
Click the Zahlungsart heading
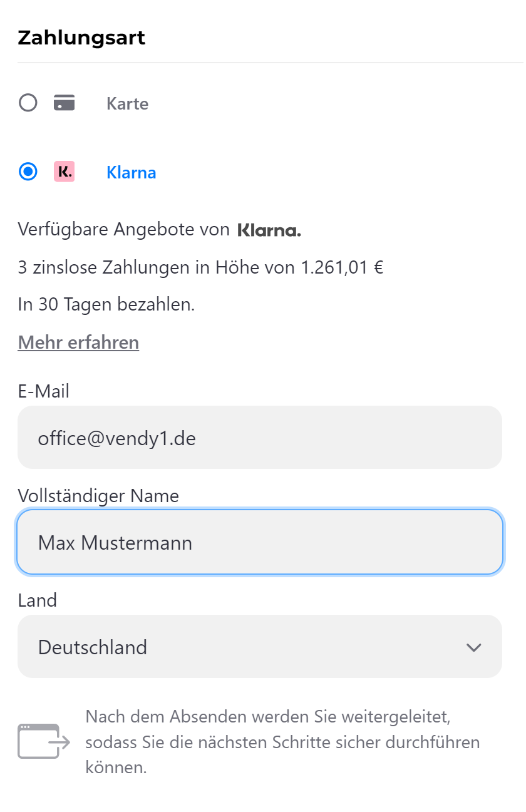(81, 38)
